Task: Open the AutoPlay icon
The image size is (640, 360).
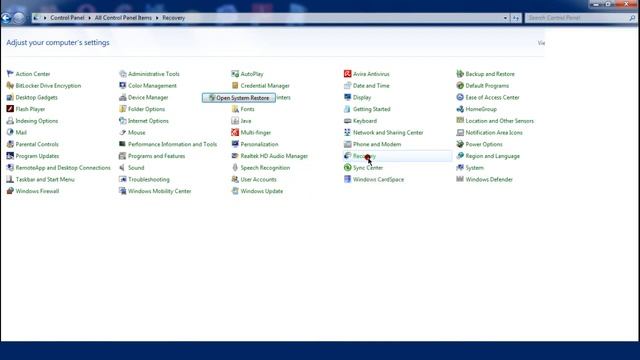Action: coord(235,74)
